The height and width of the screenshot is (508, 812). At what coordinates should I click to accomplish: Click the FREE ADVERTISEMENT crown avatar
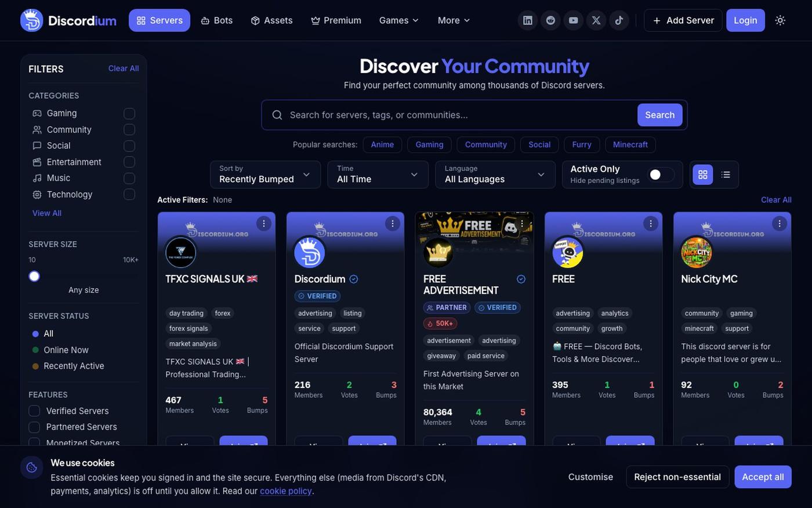coord(438,253)
